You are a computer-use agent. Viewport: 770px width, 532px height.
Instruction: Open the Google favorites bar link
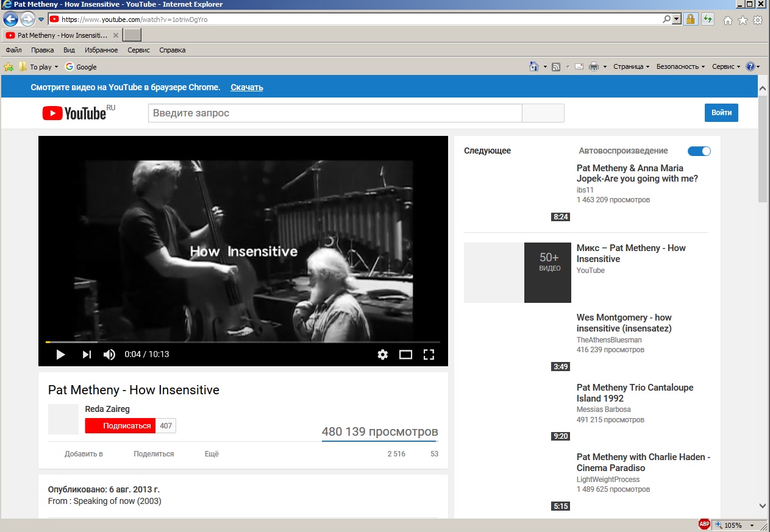(x=81, y=67)
